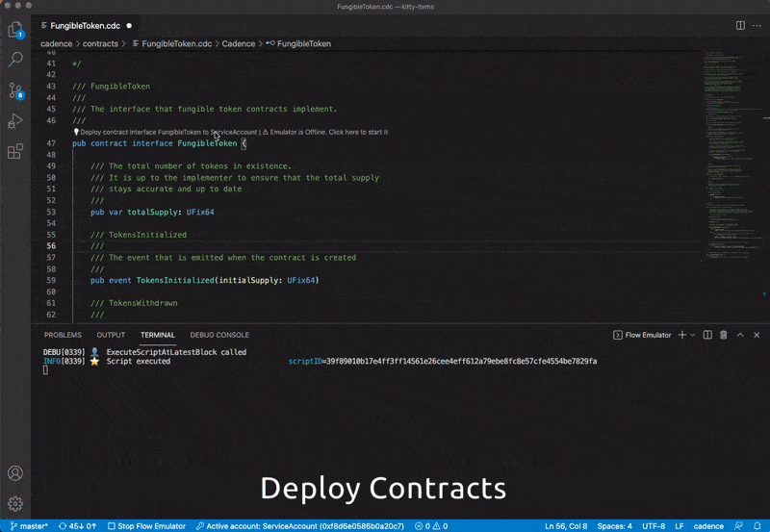Open the new terminal launch profile dropdown
770x532 pixels.
coord(693,335)
